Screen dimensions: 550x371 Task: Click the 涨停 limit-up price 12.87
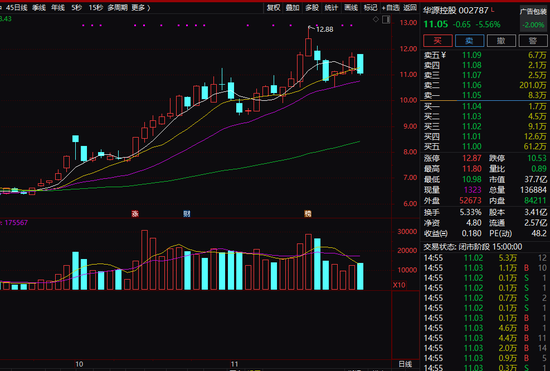472,158
